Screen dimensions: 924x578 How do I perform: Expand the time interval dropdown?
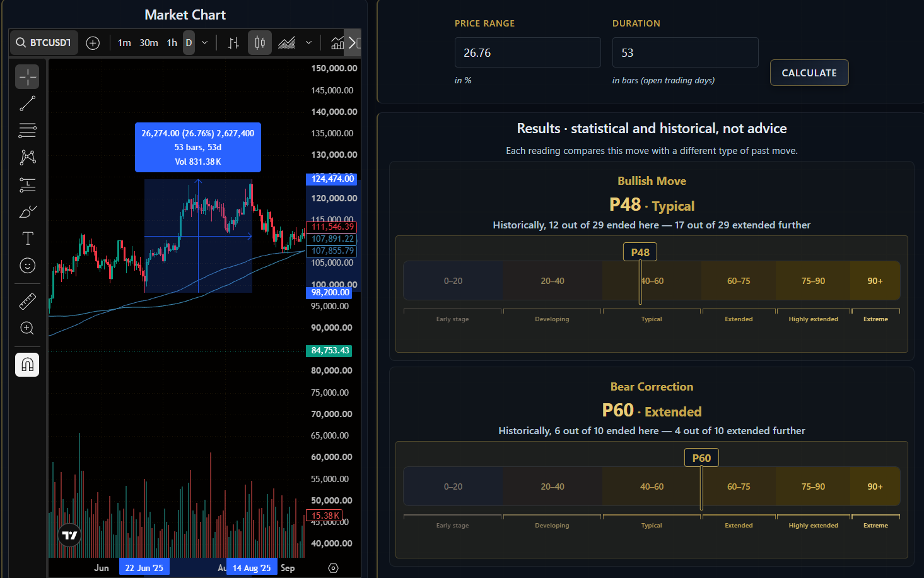(x=204, y=43)
